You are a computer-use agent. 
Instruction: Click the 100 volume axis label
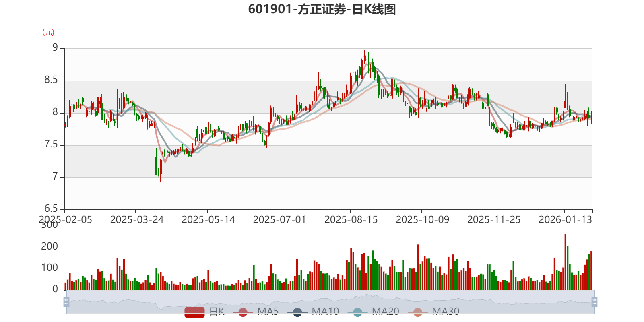50,268
